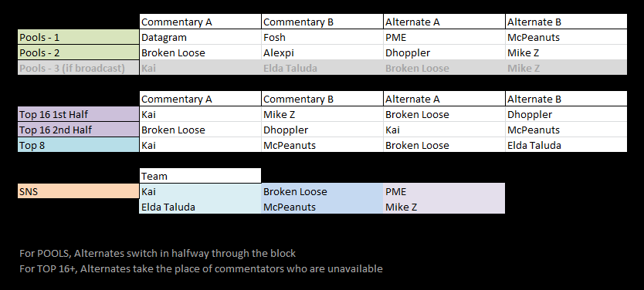The image size is (644, 290).
Task: Click the PME cell in SNS team
Action: pyautogui.click(x=444, y=191)
